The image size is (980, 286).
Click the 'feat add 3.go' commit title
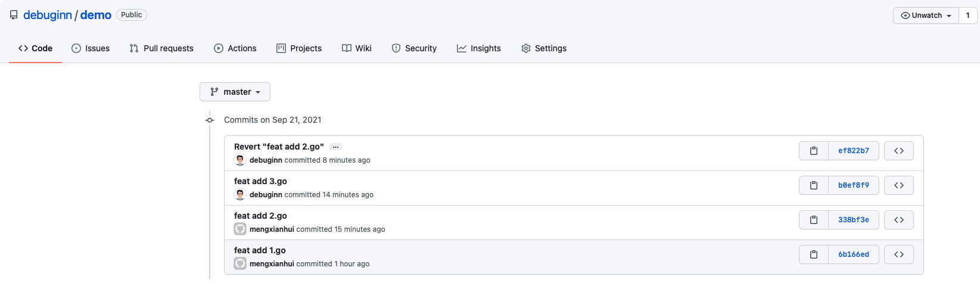coord(260,181)
